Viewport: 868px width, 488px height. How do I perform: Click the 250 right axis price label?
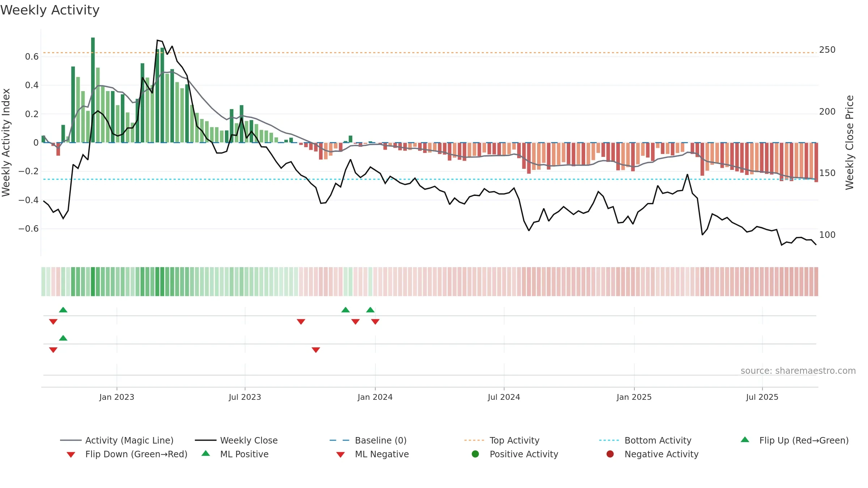point(827,50)
